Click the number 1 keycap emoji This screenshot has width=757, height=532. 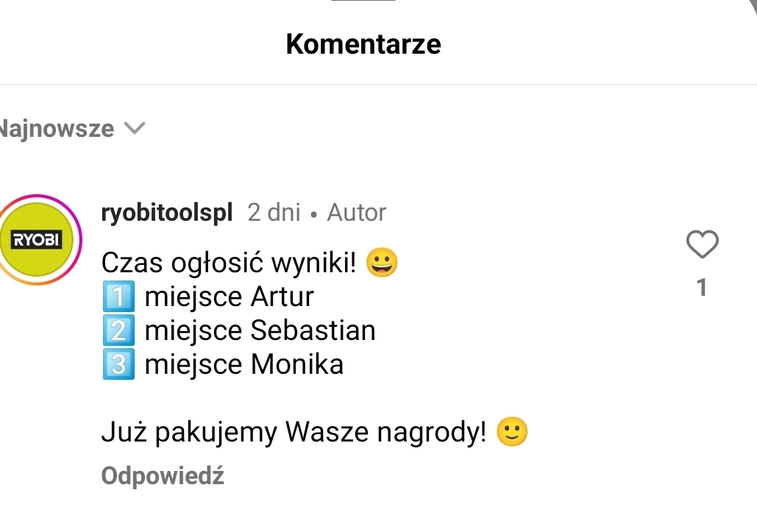pyautogui.click(x=118, y=297)
